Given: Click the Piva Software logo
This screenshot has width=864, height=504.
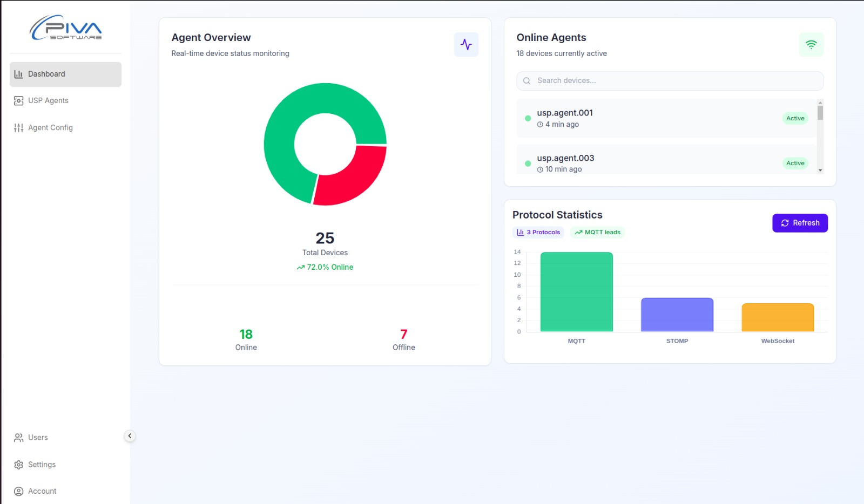Looking at the screenshot, I should 66,28.
